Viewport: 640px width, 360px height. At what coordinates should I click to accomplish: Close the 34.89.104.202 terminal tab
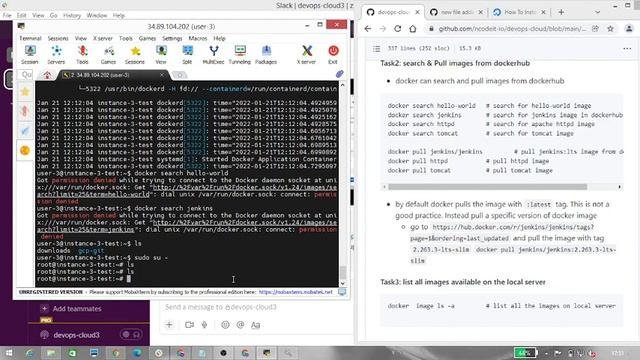[162, 75]
